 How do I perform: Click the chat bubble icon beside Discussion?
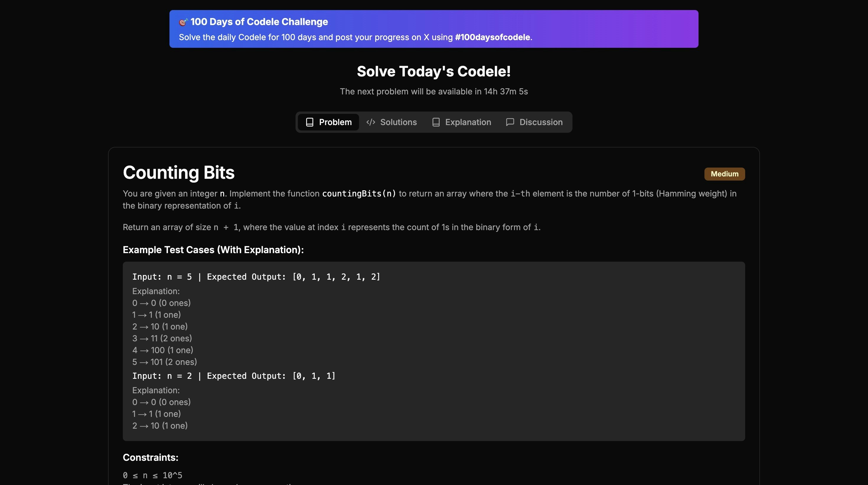pyautogui.click(x=510, y=122)
